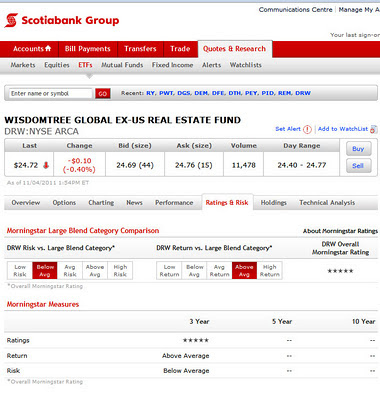The height and width of the screenshot is (400, 380).
Task: Click the highlighted Below Avg risk box
Action: coord(45,271)
